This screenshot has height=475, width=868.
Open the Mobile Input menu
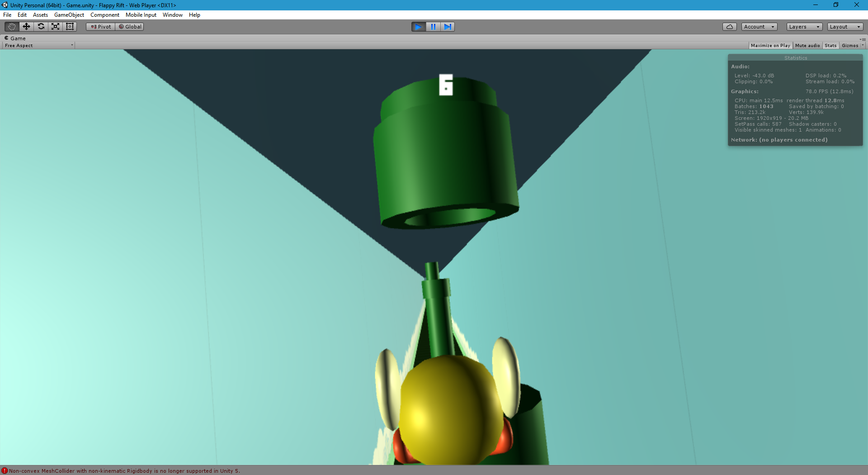pyautogui.click(x=141, y=15)
